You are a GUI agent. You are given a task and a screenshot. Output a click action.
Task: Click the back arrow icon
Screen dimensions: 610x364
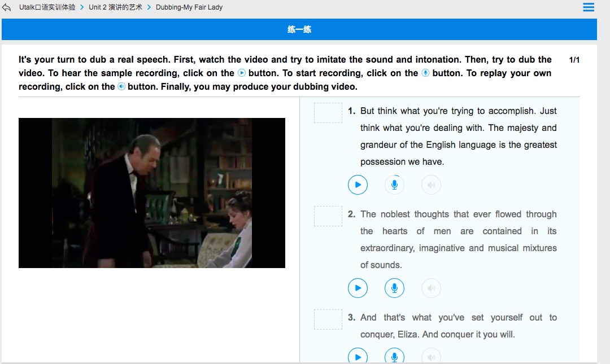pyautogui.click(x=7, y=7)
